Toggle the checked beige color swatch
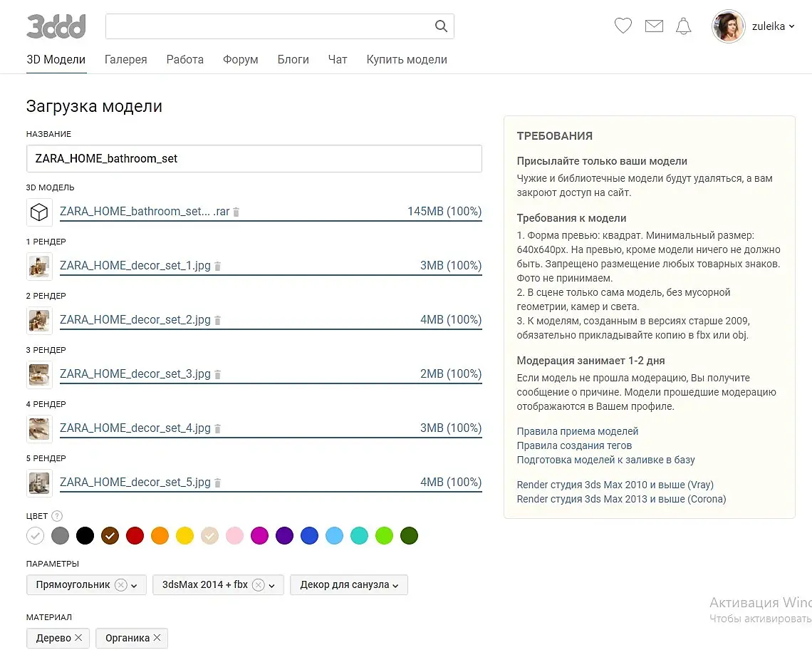Image resolution: width=812 pixels, height=655 pixels. (209, 535)
